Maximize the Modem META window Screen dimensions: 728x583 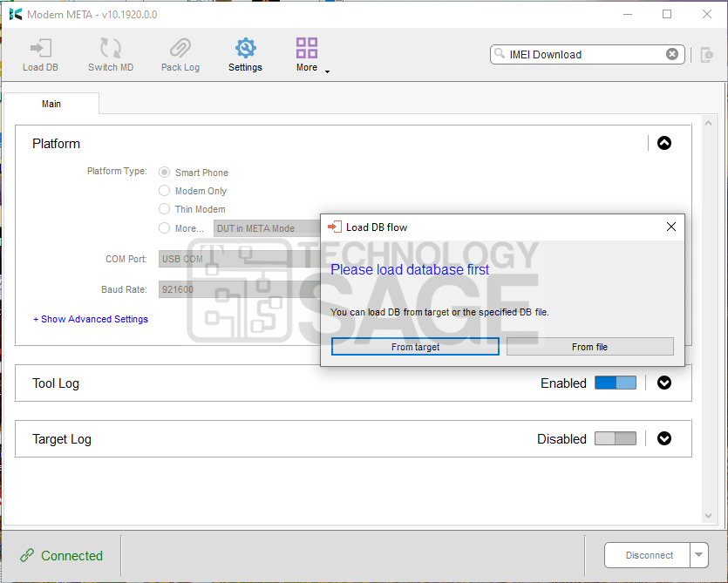point(667,15)
